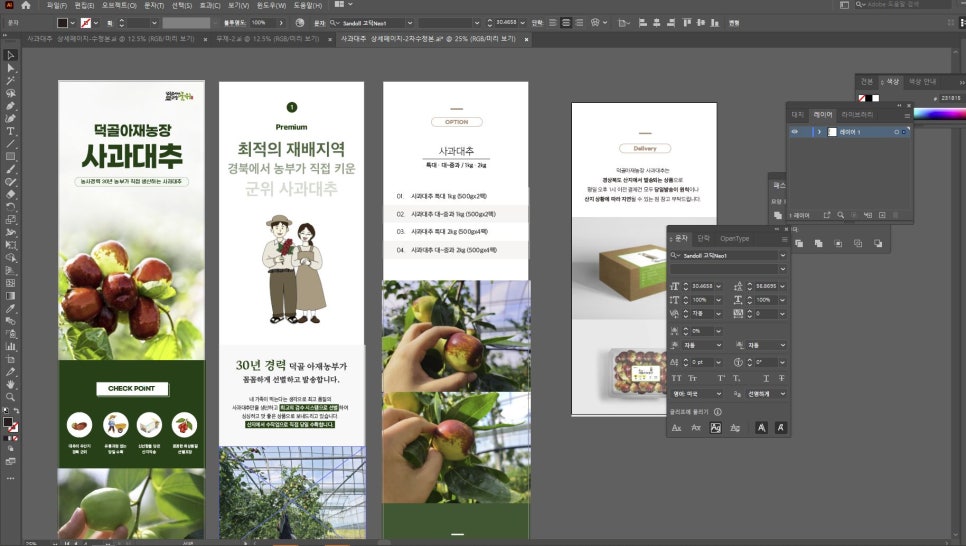The width and height of the screenshot is (966, 546).
Task: Click 단락 link in control bar
Action: point(537,23)
